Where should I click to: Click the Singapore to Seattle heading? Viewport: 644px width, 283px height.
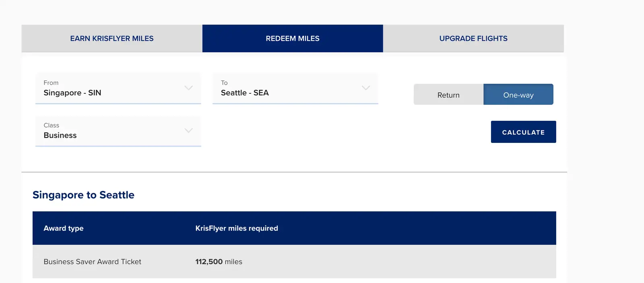pos(83,195)
